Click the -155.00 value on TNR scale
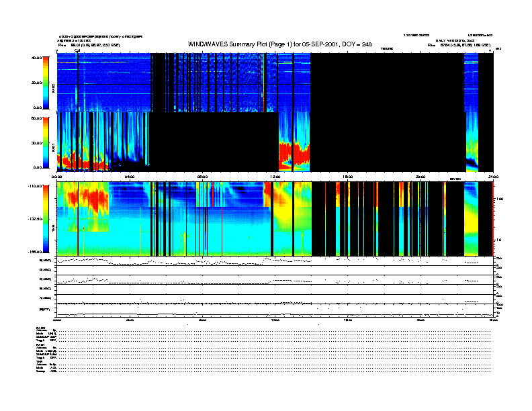Screen dimensions: 532x411 click(35, 252)
